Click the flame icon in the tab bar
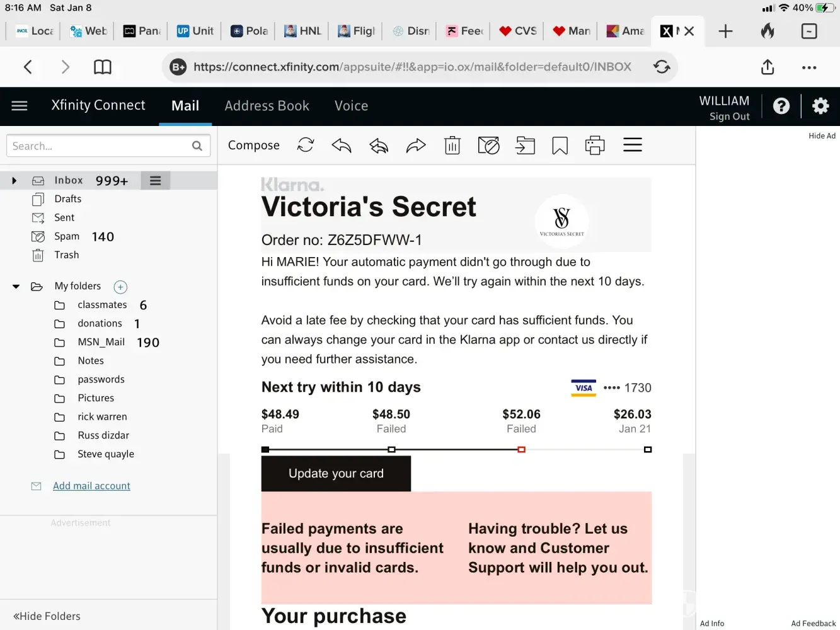 point(768,31)
